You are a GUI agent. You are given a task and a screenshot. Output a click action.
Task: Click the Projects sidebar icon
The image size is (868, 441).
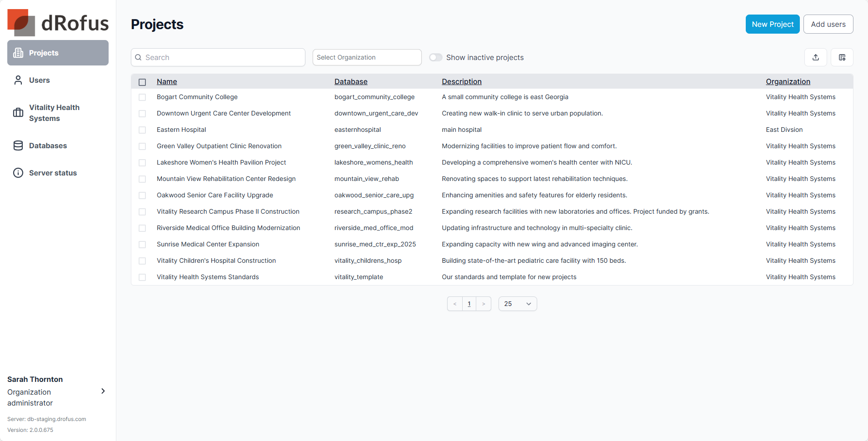pyautogui.click(x=18, y=53)
